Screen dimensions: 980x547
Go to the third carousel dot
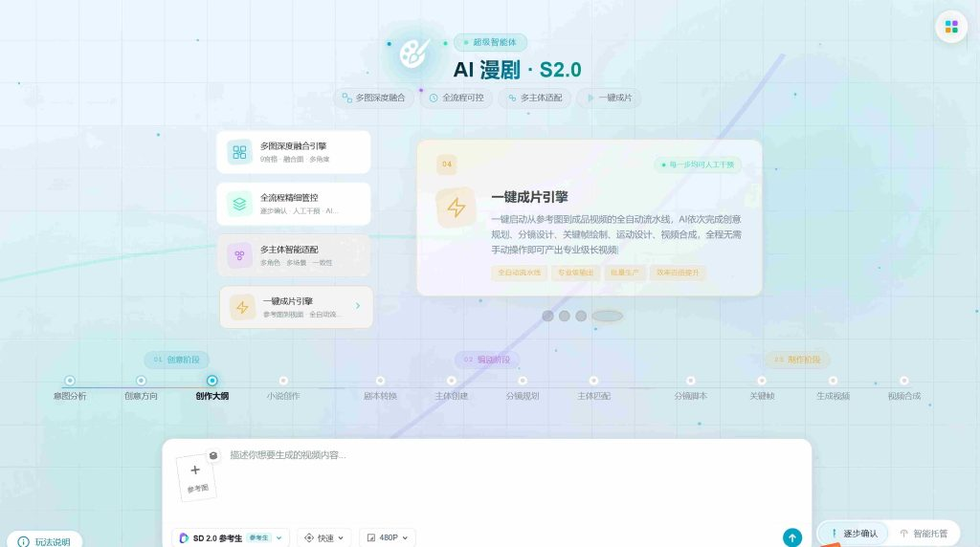pyautogui.click(x=581, y=316)
